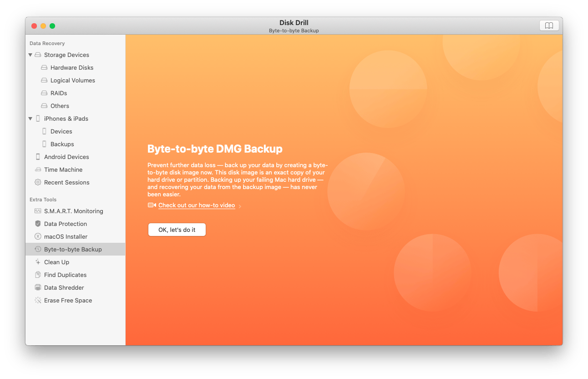This screenshot has width=588, height=379.
Task: Open the Others sidebar item
Action: [76, 106]
